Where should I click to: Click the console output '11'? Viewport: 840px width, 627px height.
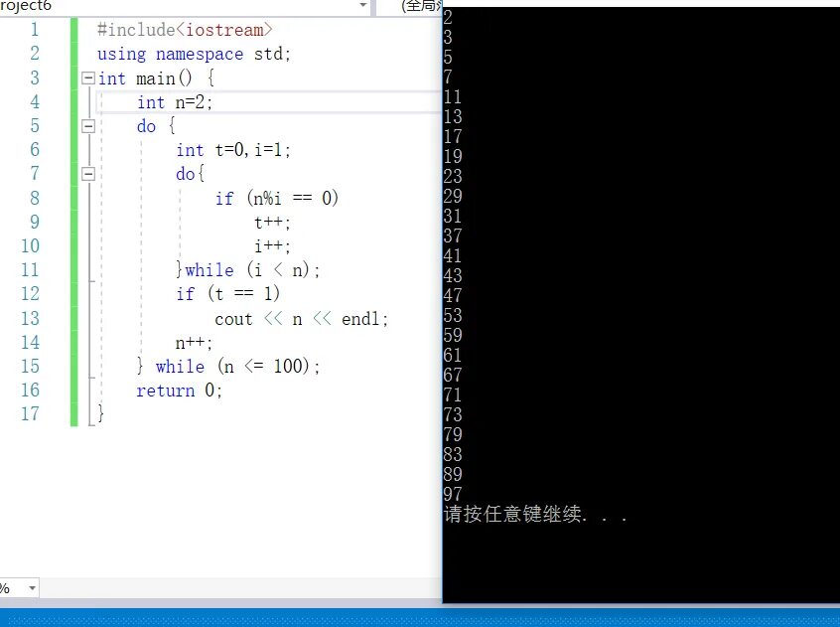click(453, 96)
